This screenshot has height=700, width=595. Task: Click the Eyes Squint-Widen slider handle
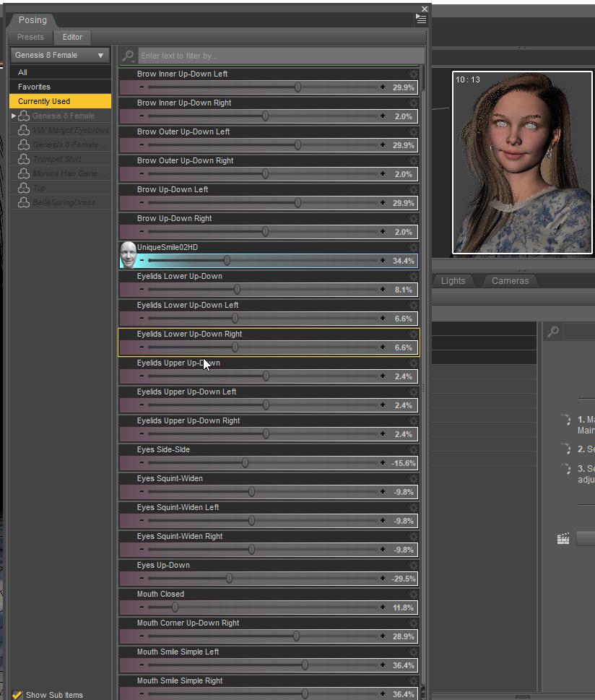tap(252, 491)
